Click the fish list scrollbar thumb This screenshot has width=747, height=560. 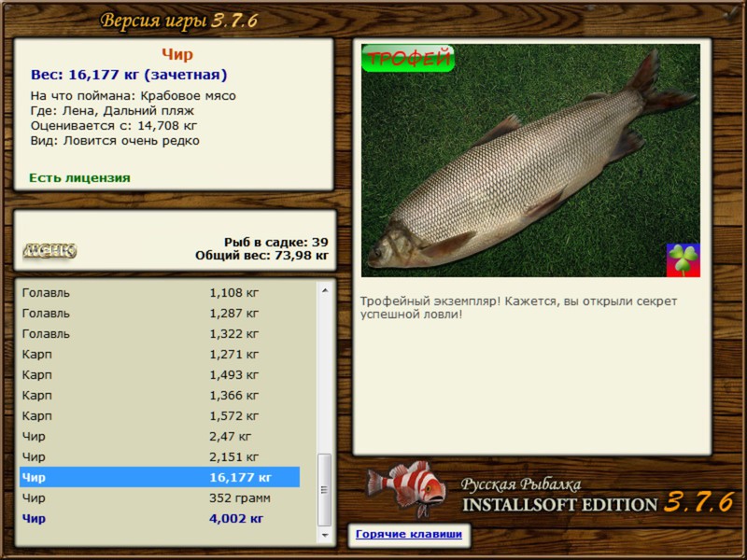click(x=325, y=489)
